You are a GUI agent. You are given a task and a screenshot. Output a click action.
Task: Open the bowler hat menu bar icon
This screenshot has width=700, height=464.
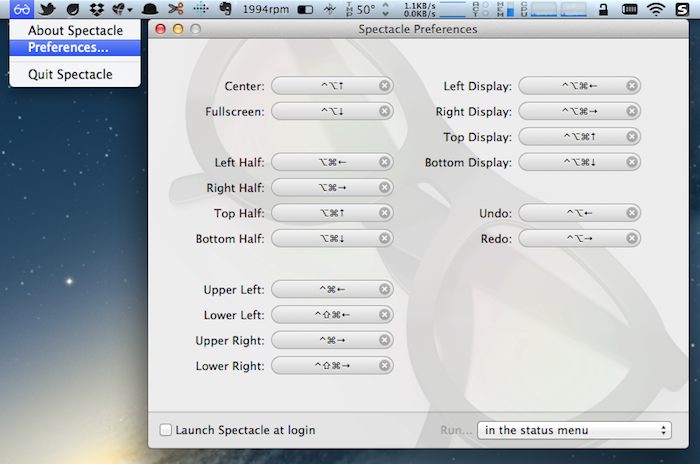150,8
